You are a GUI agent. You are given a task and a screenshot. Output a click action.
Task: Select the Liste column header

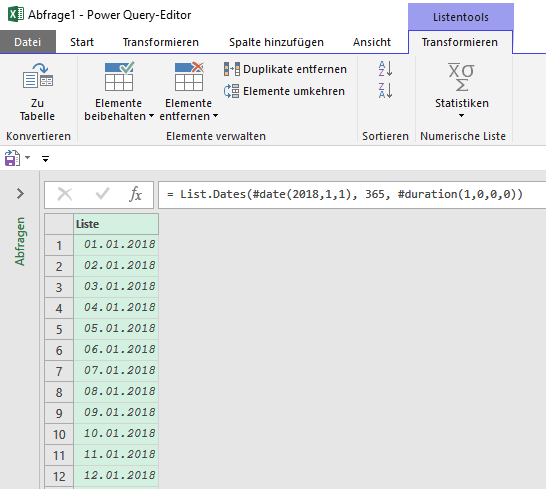(x=116, y=224)
